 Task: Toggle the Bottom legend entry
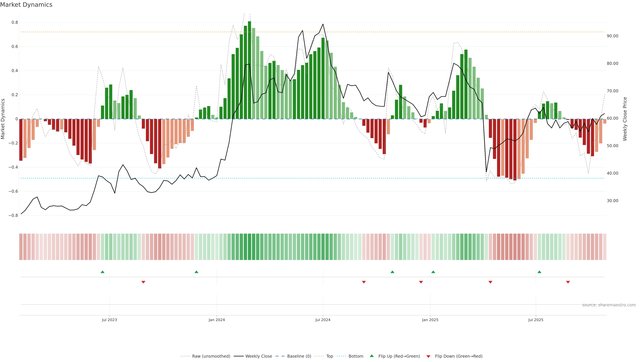tap(356, 356)
